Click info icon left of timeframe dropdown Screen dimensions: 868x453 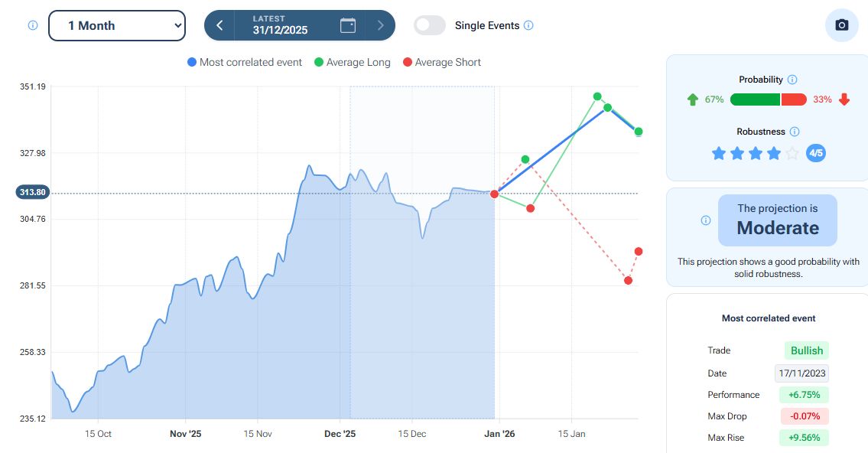(x=33, y=25)
